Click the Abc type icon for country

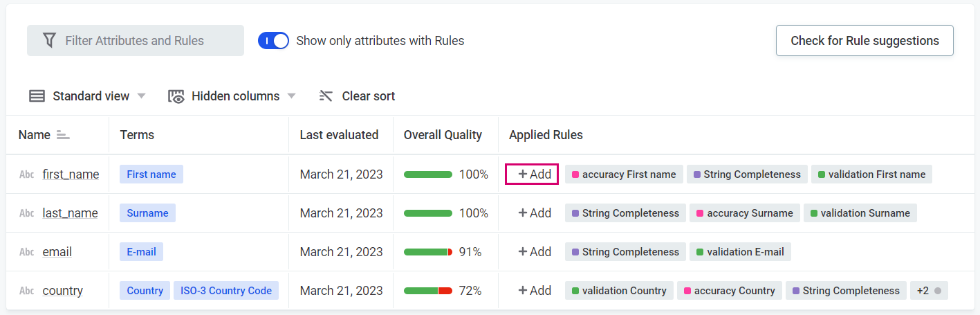[x=27, y=291]
